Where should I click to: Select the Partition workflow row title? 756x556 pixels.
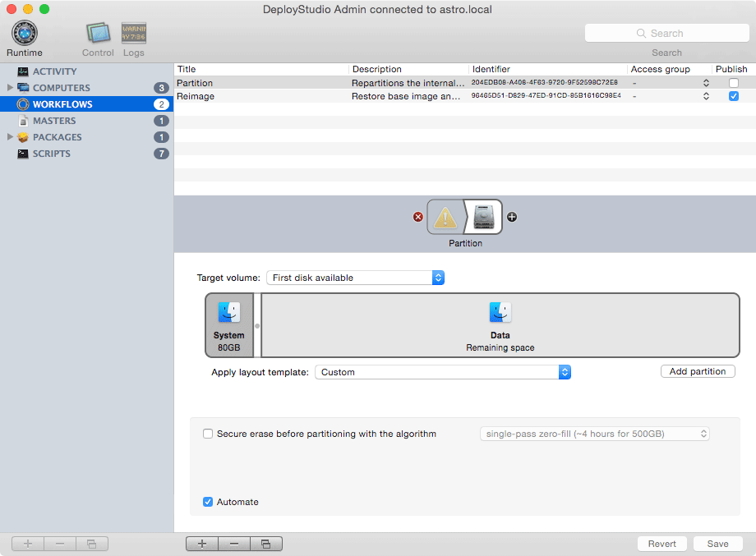coord(194,83)
